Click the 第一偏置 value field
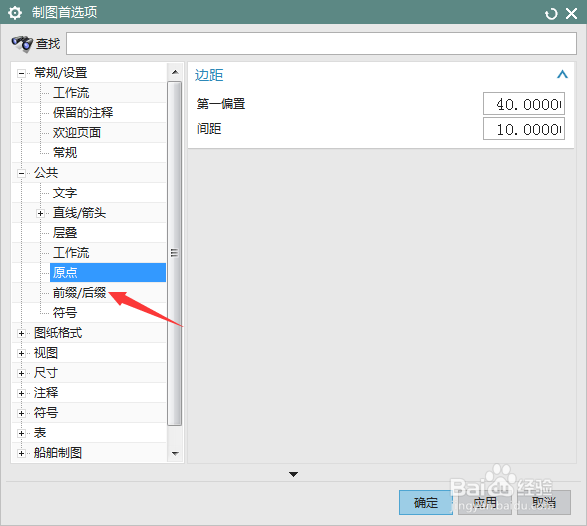The width and height of the screenshot is (587, 526). (x=524, y=104)
